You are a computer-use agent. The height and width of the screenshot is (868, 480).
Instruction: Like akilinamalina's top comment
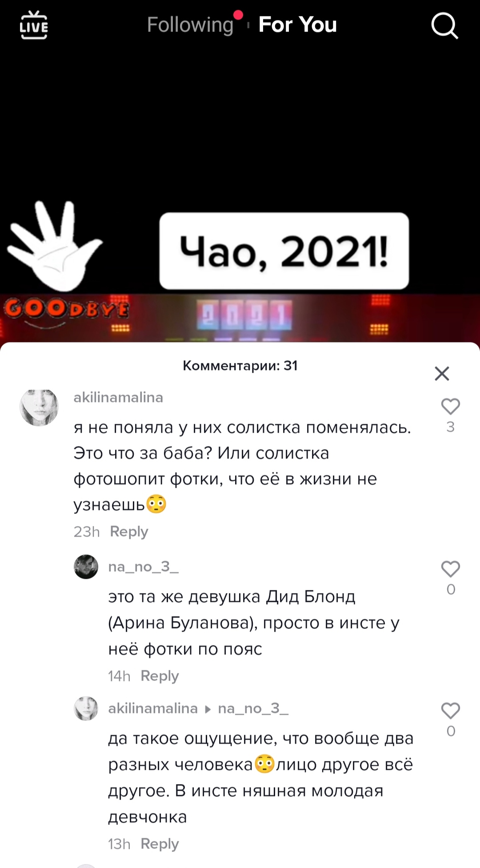coord(450,406)
